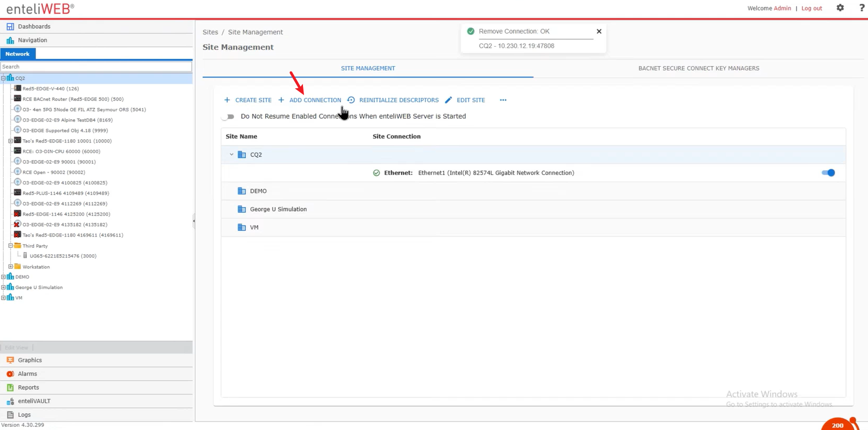Click the Alarms panel icon
The height and width of the screenshot is (430, 868).
click(10, 374)
